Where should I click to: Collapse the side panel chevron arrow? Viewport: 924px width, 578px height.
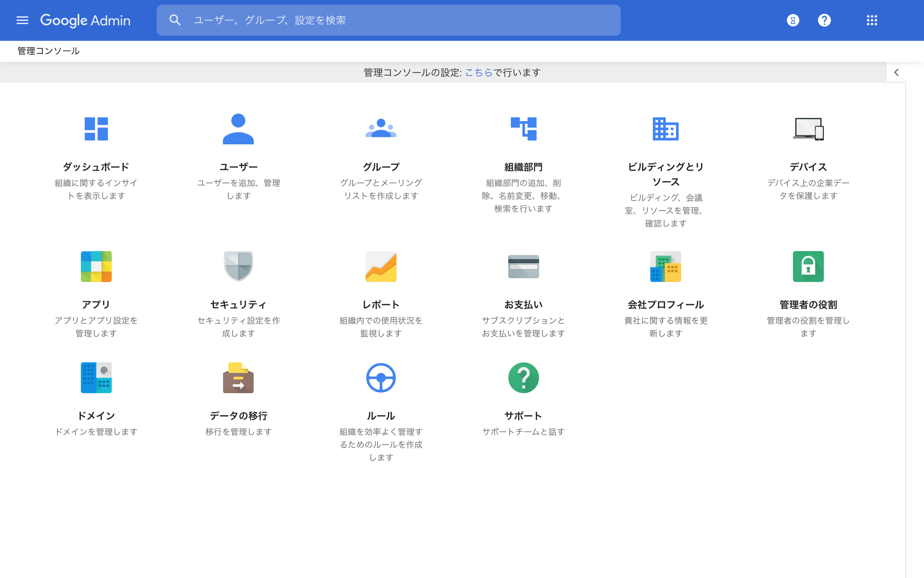(x=896, y=73)
